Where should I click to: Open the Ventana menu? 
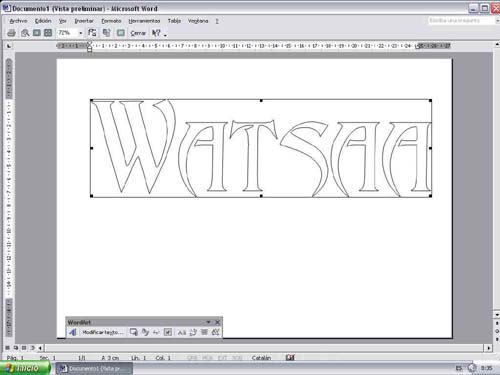198,21
